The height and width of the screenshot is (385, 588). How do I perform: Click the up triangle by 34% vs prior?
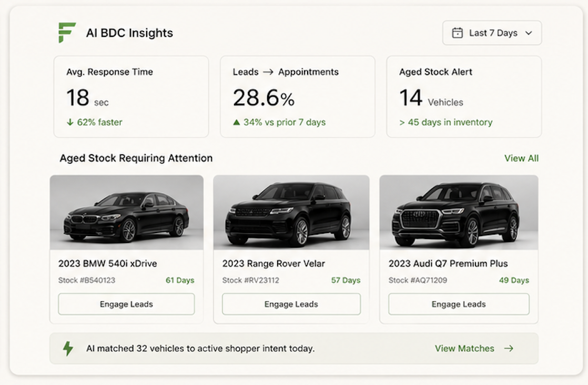236,122
